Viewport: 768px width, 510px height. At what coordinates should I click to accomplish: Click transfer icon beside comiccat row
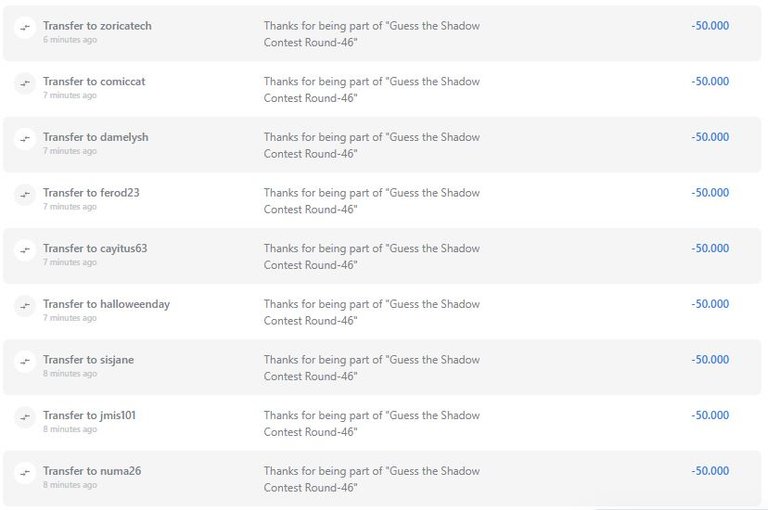click(25, 83)
